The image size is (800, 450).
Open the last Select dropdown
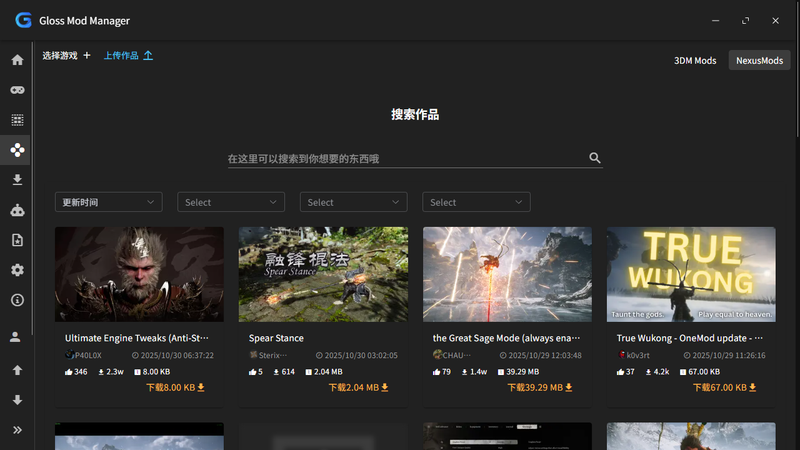476,202
